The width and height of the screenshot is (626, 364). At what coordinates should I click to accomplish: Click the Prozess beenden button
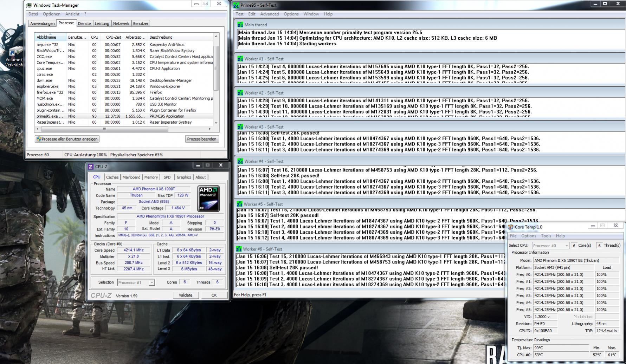pos(202,139)
